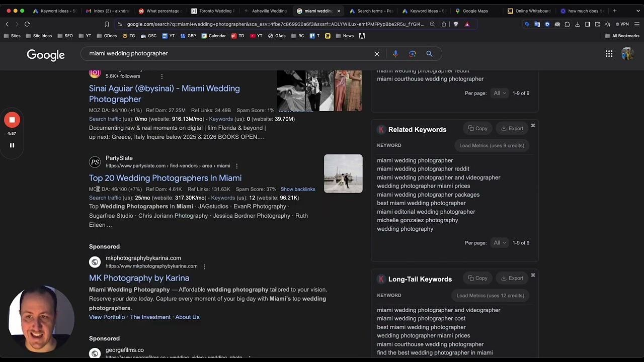644x362 pixels.
Task: Click the Google logo
Action: (46, 55)
